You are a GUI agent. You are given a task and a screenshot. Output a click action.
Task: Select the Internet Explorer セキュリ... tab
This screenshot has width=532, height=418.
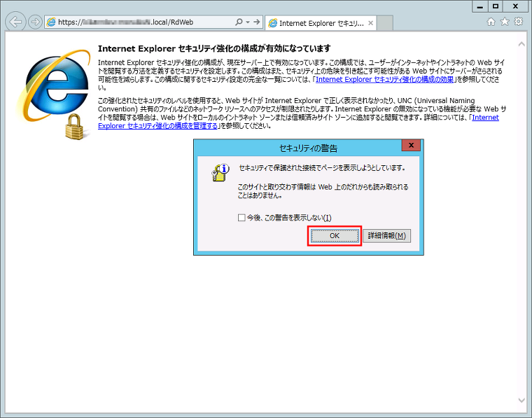click(320, 23)
